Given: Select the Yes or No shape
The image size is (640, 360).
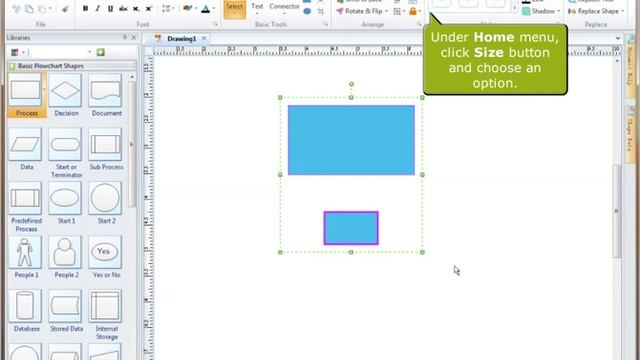Looking at the screenshot, I should click(106, 257).
